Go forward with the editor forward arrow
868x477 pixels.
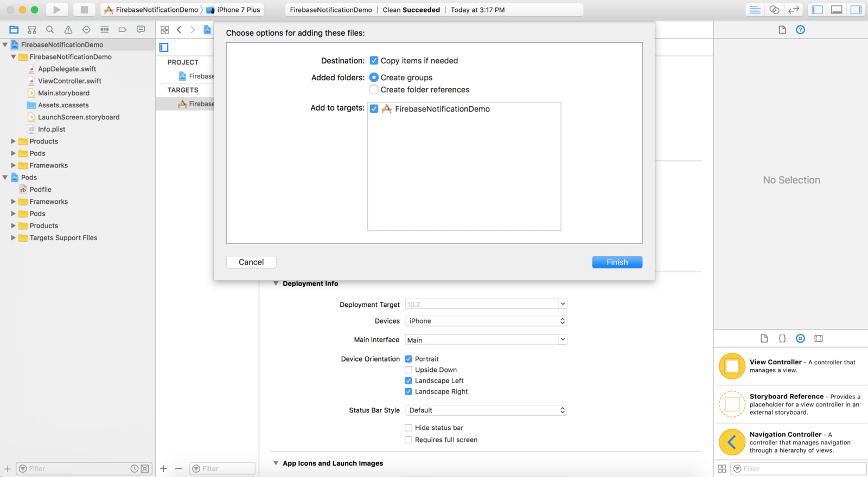193,30
